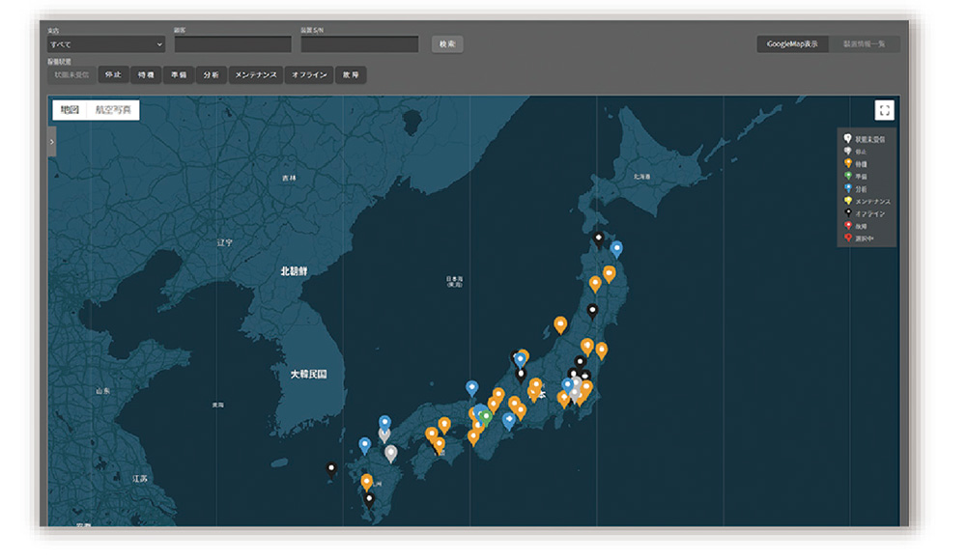Select 地図 map type
Image resolution: width=966 pixels, height=560 pixels.
(x=70, y=110)
